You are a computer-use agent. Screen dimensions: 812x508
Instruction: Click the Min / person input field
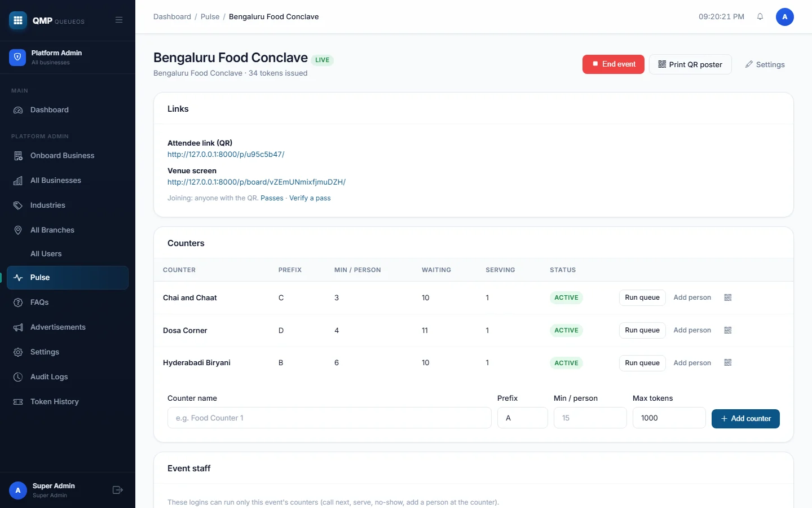coord(590,418)
